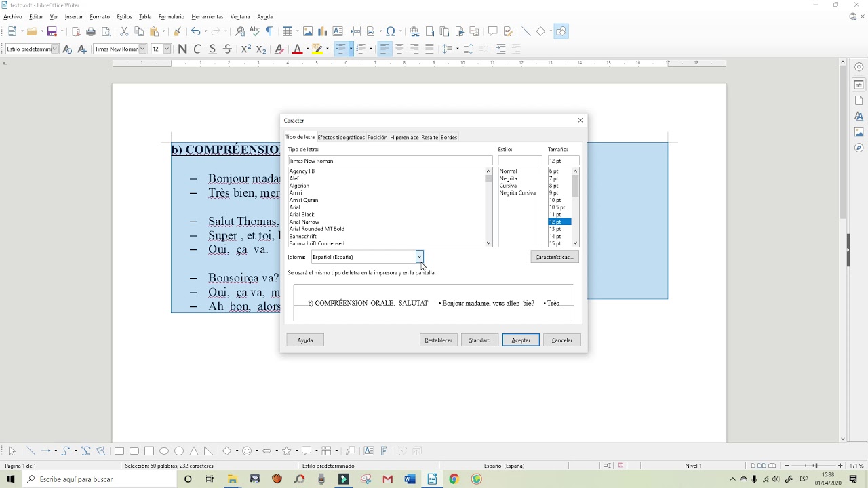Toggle formatting marks with the pilcrow icon
The height and width of the screenshot is (488, 868).
click(269, 31)
